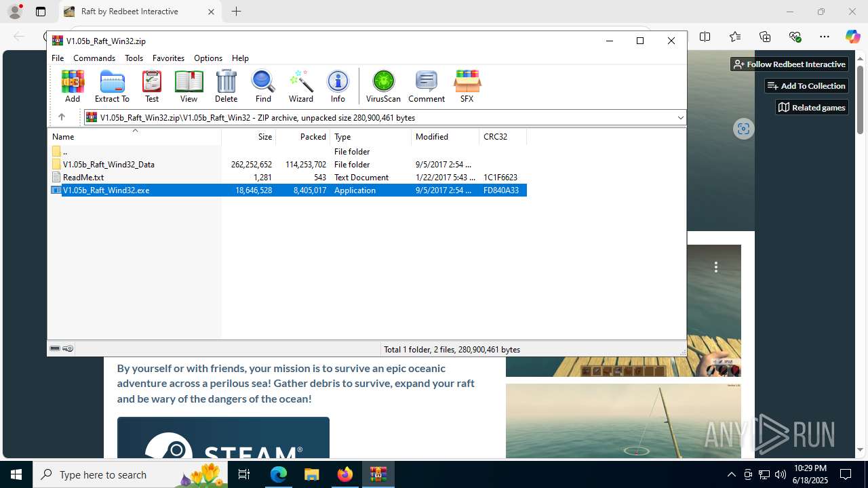Click the key icon in WinRAR status bar
The height and width of the screenshot is (488, 868).
point(68,348)
